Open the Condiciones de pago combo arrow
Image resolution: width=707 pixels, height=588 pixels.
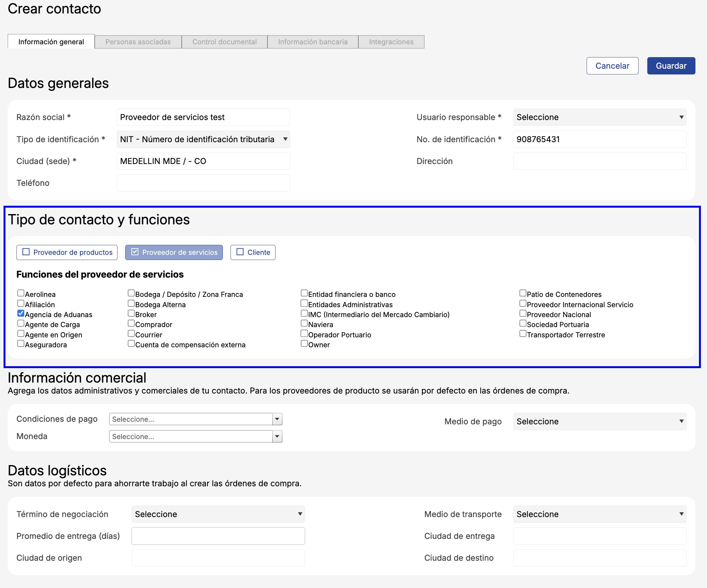277,419
